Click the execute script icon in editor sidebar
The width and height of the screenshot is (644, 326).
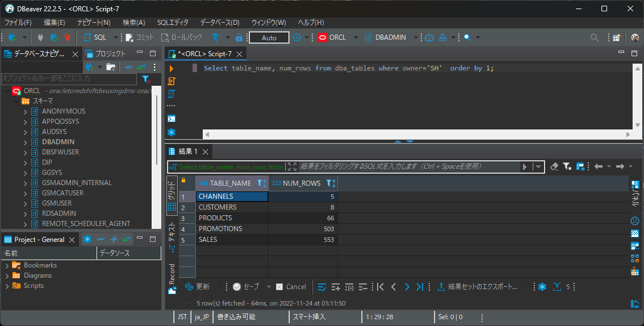tap(172, 81)
